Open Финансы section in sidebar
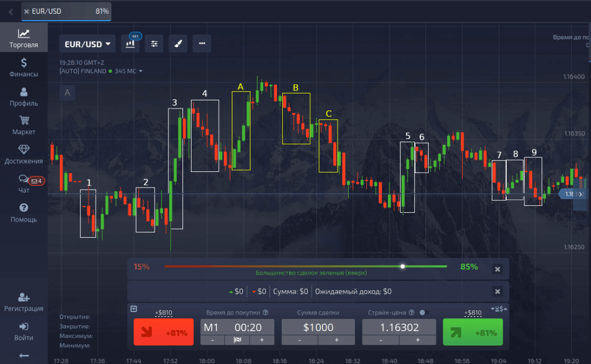 24,67
